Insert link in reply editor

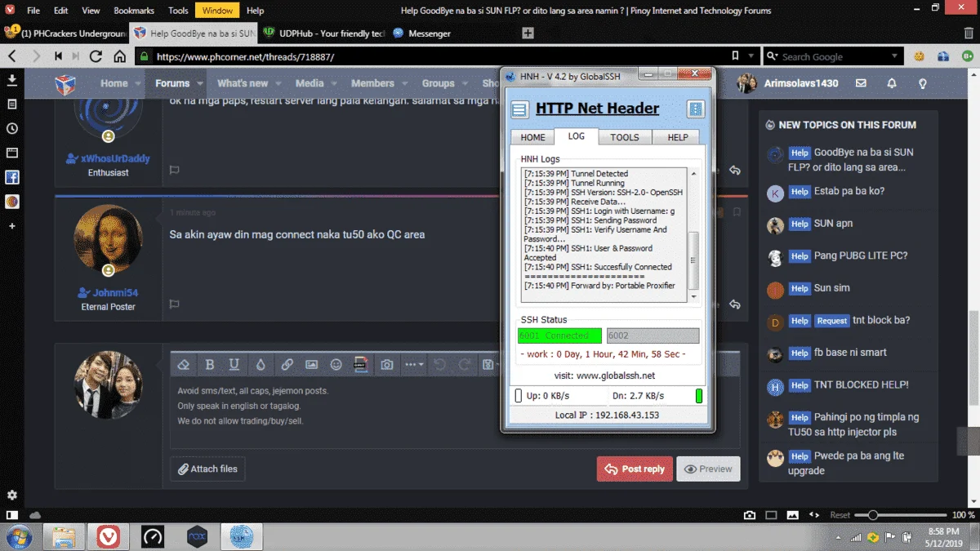287,364
